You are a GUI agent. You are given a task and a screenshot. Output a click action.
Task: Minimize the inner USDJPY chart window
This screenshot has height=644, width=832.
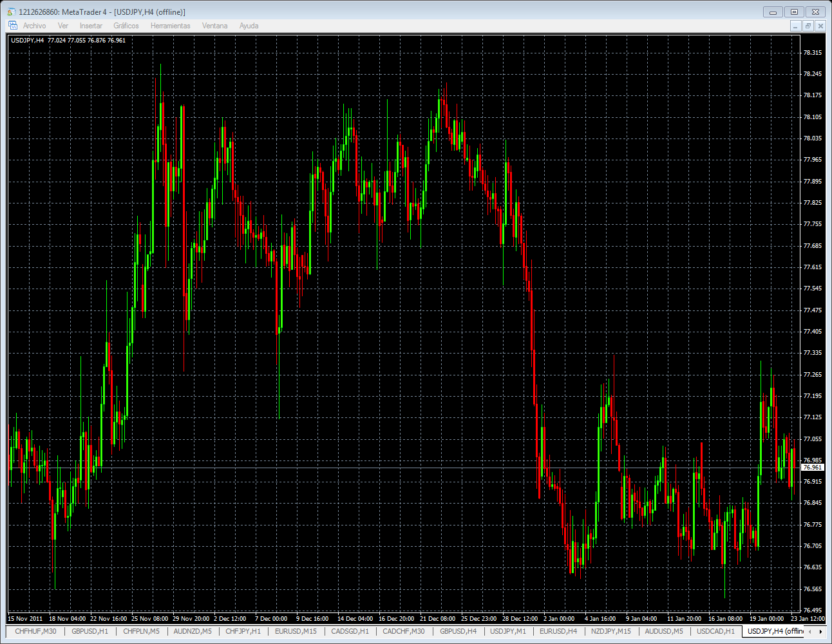tap(796, 26)
